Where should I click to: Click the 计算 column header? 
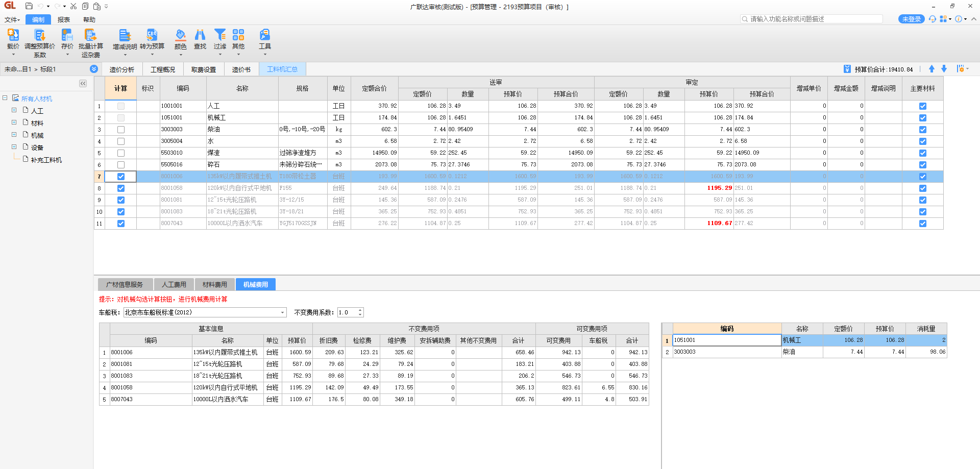click(x=121, y=88)
